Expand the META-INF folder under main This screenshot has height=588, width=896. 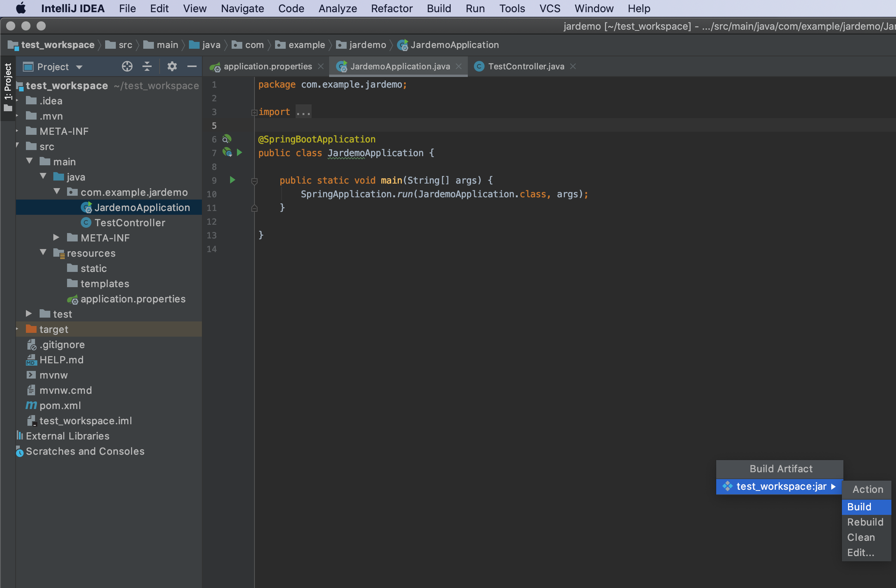56,238
